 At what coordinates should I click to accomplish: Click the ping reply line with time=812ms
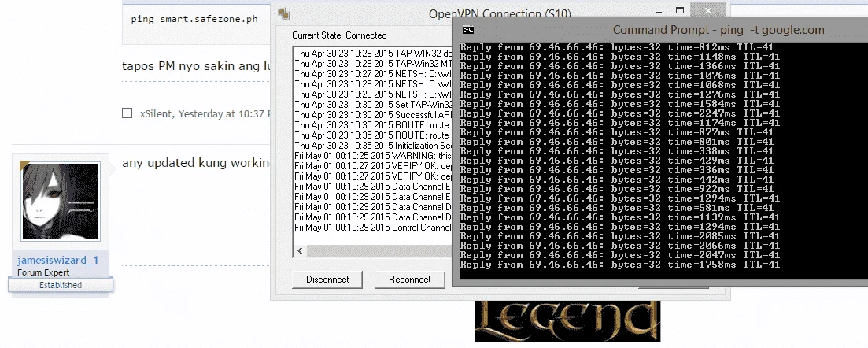[617, 47]
